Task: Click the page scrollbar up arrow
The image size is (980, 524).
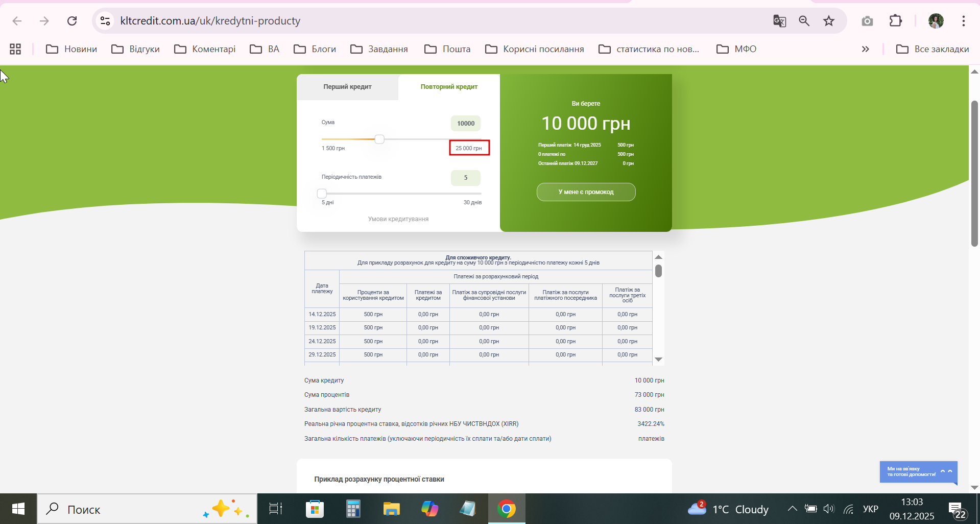Action: click(974, 72)
